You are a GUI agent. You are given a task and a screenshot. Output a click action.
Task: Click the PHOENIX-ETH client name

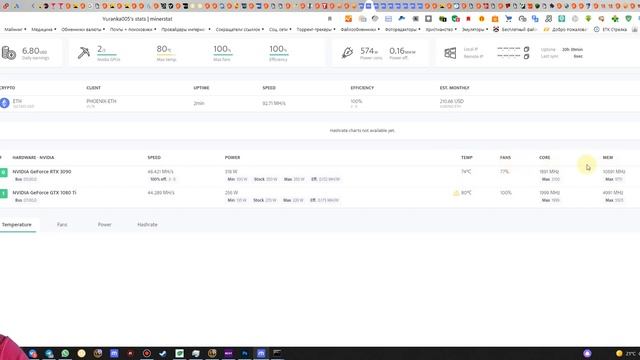[x=101, y=101]
